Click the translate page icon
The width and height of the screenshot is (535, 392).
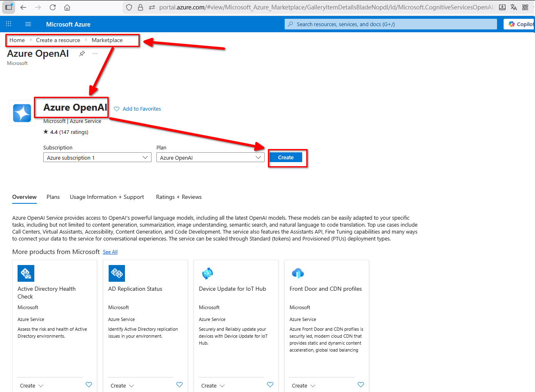[514, 7]
